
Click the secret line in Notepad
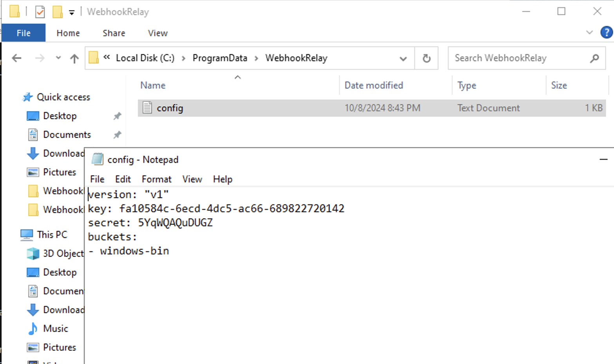pos(150,223)
